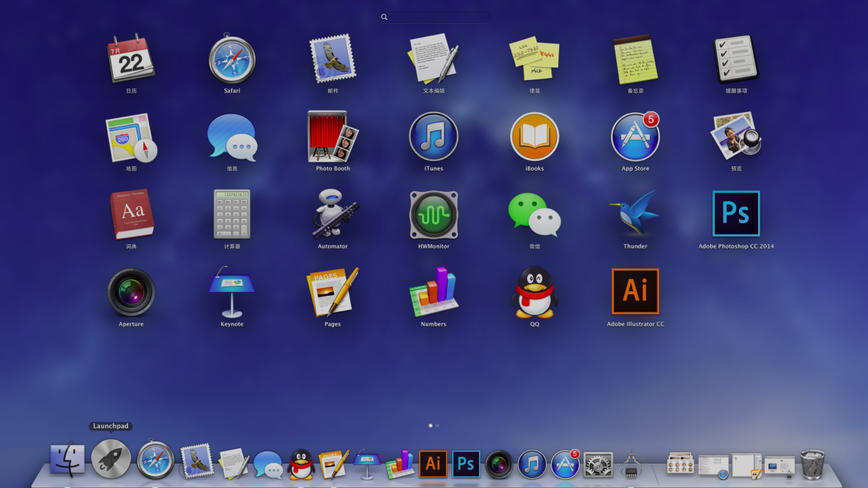Click the Launchpad rocket in the Dock
Viewport: 868px width, 488px height.
pos(111,459)
